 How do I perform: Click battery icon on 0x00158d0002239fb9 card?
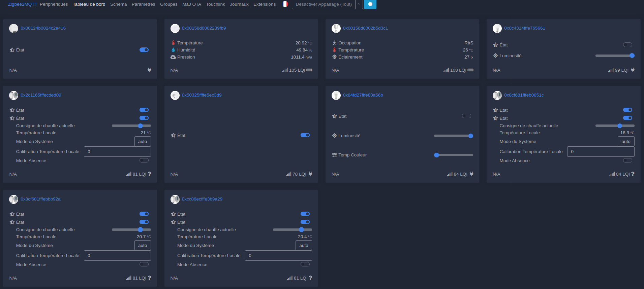coord(309,70)
